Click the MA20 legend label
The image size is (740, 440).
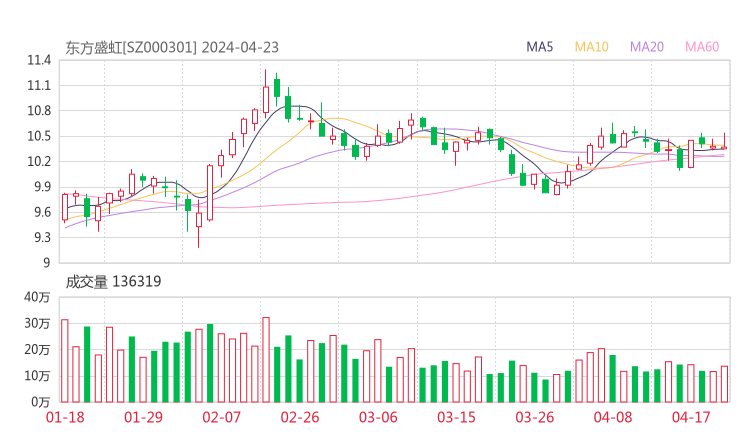647,47
